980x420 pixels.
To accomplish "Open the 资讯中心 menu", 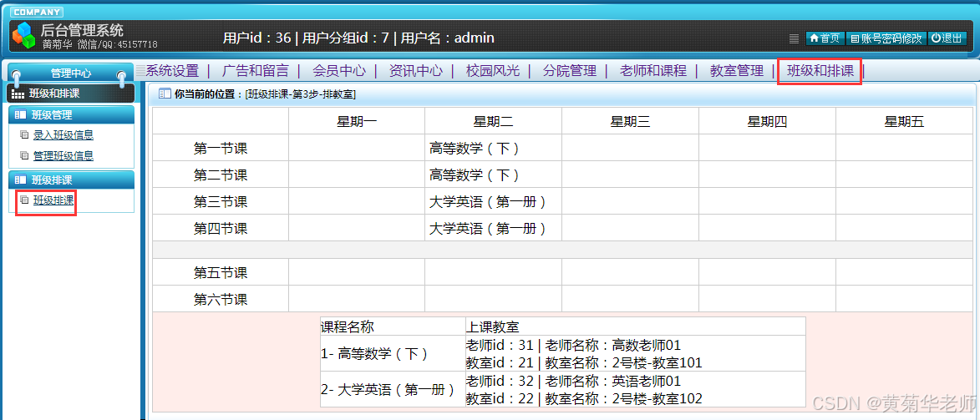I will [x=415, y=71].
